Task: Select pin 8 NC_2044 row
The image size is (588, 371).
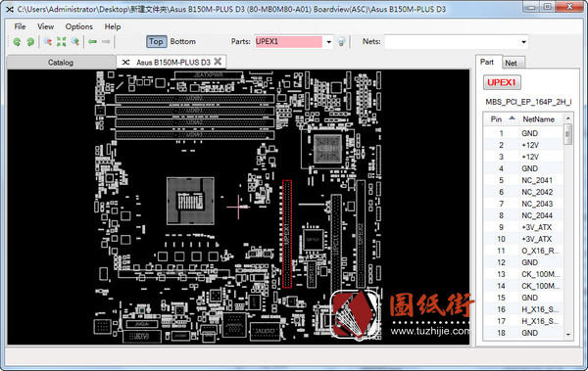Action: pos(523,215)
